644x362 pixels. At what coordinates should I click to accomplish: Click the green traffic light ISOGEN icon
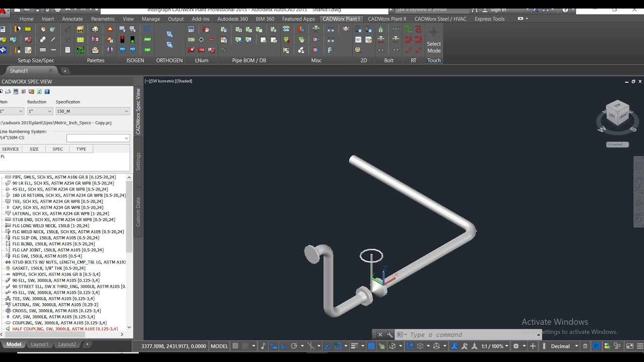(x=132, y=39)
